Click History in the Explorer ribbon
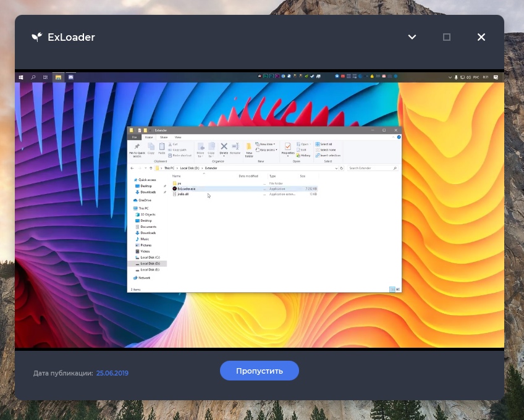524x420 pixels. pyautogui.click(x=303, y=156)
